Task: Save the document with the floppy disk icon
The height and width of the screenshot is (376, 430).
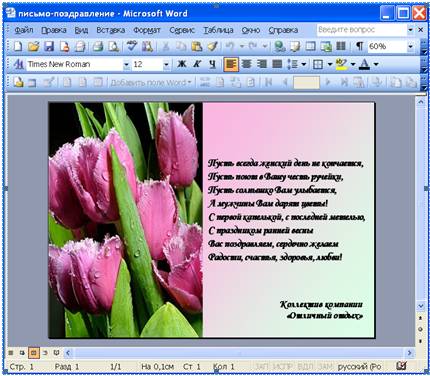Action: coord(49,46)
